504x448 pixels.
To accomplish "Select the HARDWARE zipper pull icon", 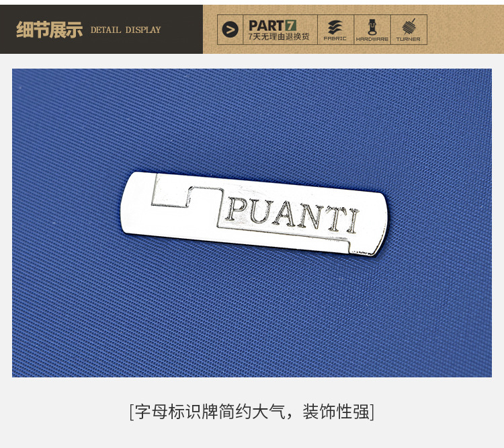I will pyautogui.click(x=372, y=27).
